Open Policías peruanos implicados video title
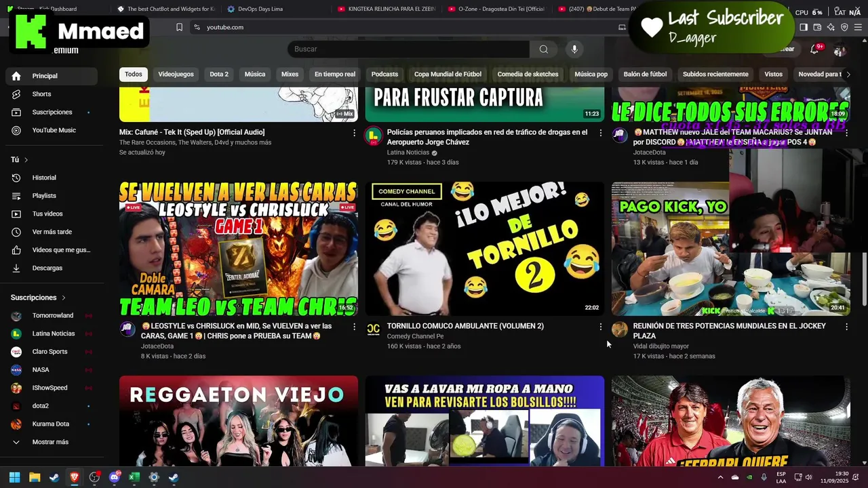Image resolution: width=868 pixels, height=488 pixels. [x=487, y=137]
